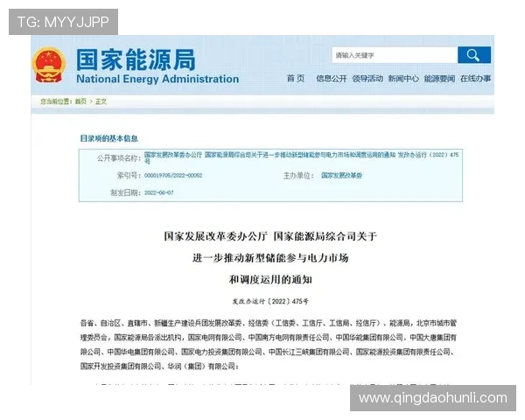525x420 pixels.
Task: Click the 目录项的基本信息 heading
Action: (108, 138)
